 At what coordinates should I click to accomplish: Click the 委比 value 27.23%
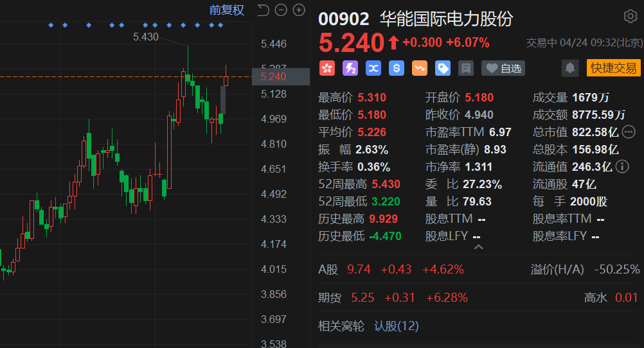(482, 184)
